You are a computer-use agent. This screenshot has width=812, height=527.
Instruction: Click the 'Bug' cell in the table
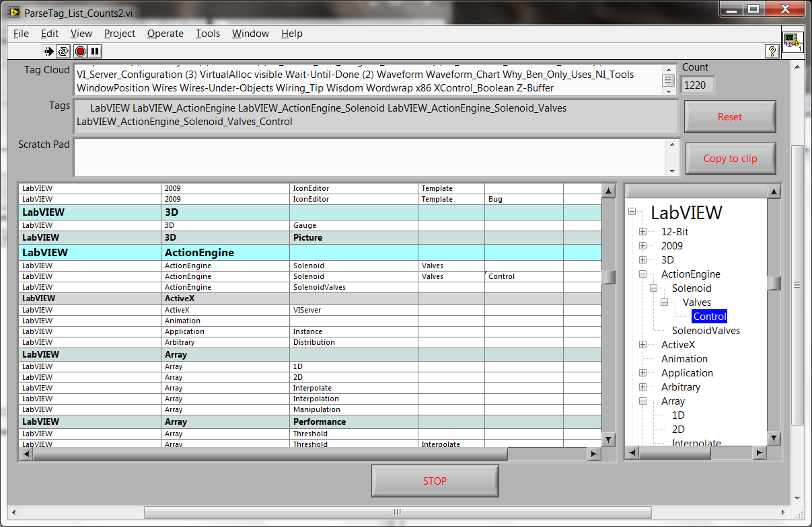click(x=524, y=199)
